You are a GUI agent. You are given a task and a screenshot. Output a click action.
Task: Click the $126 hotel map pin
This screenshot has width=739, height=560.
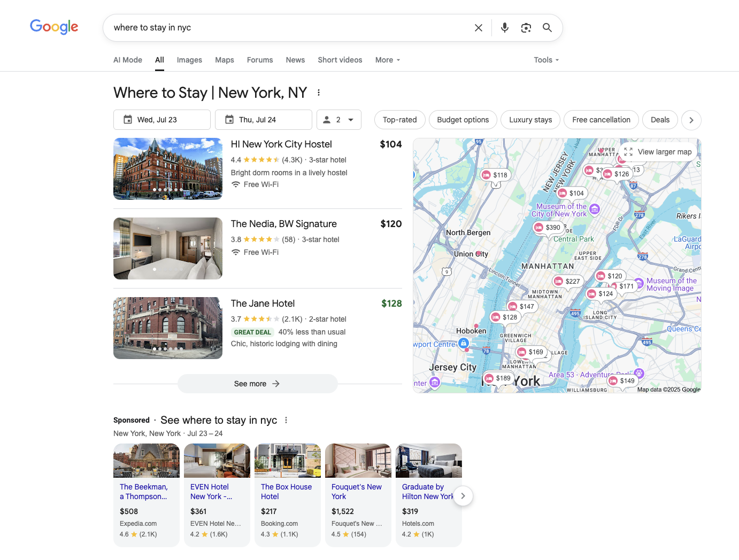(617, 174)
